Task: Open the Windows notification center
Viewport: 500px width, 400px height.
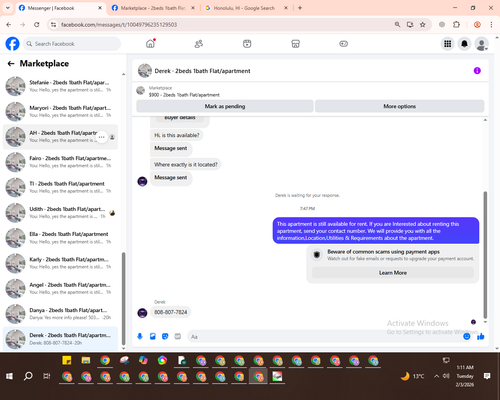Action: click(x=487, y=376)
